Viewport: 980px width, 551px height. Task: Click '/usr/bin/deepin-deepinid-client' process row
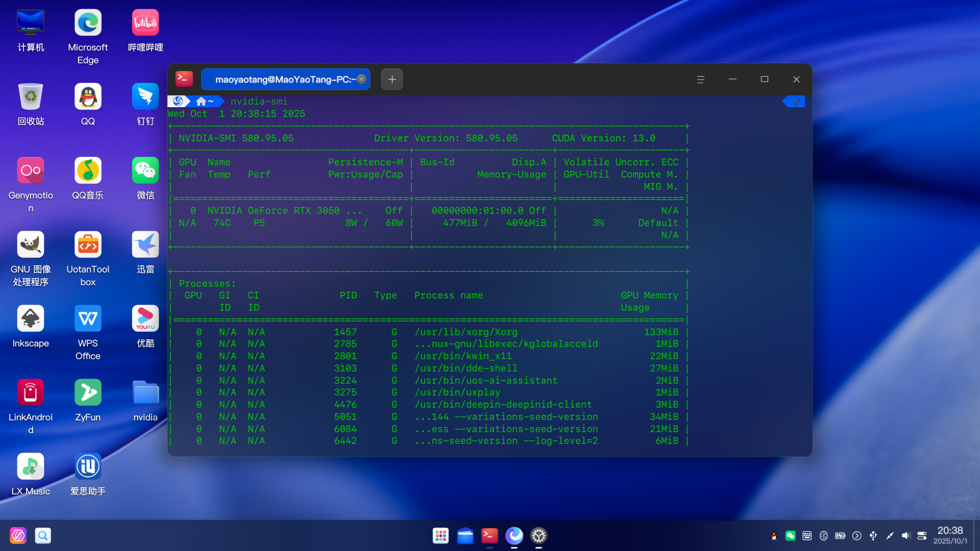(x=429, y=405)
